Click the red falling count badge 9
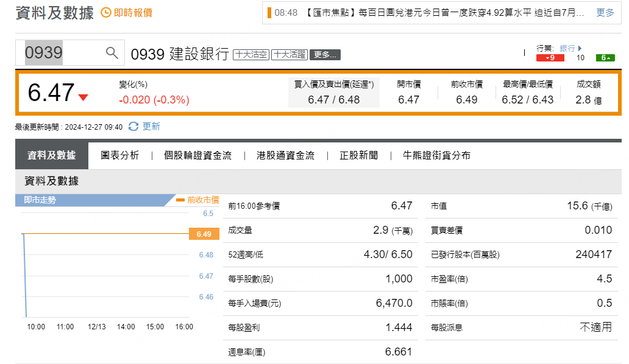The height and width of the screenshot is (364, 629). (x=550, y=58)
